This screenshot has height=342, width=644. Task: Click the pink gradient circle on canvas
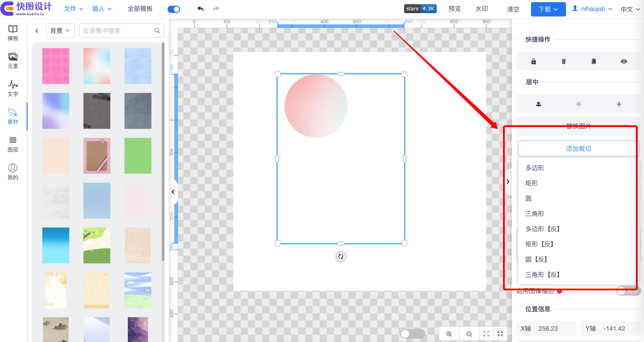pos(316,106)
